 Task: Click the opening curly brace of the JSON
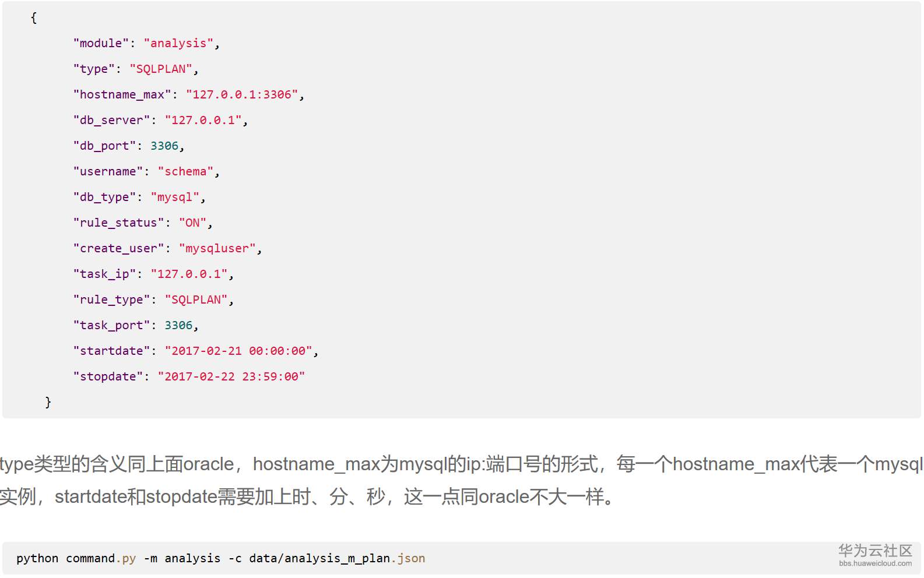tap(34, 18)
